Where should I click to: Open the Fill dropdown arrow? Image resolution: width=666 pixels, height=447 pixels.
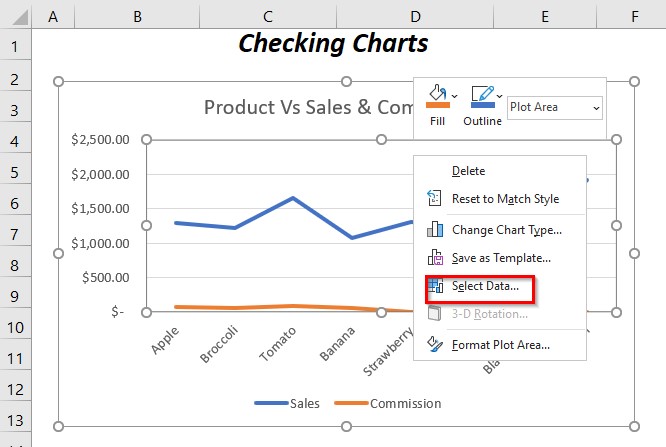point(455,96)
